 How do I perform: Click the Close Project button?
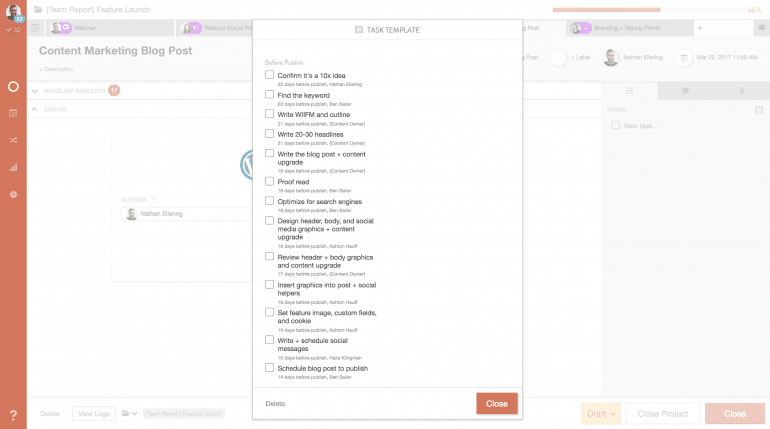tap(662, 414)
